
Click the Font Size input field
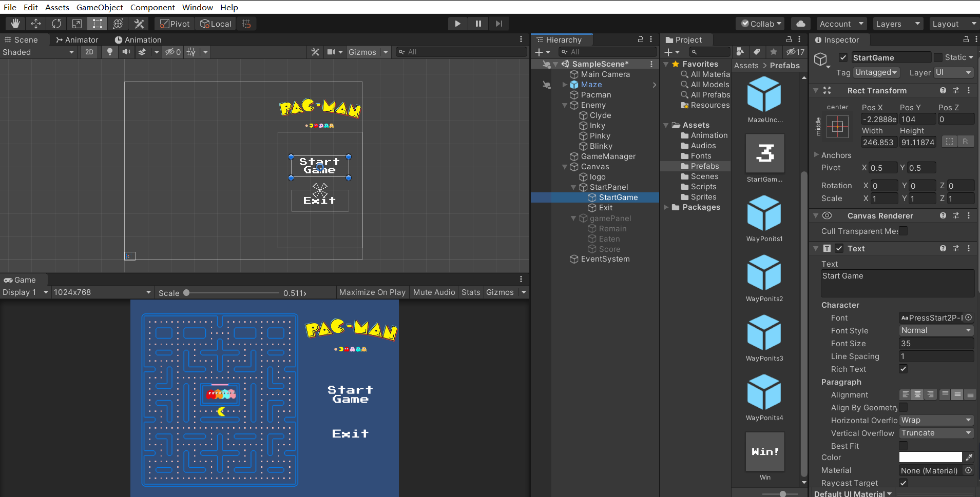tap(936, 343)
